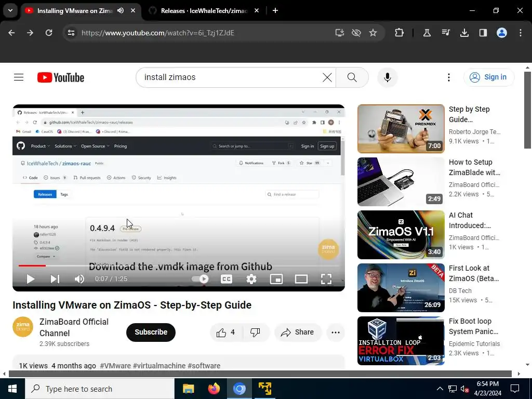This screenshot has width=532, height=399.
Task: Open Fix Boot loop System Panic video
Action: tap(401, 341)
